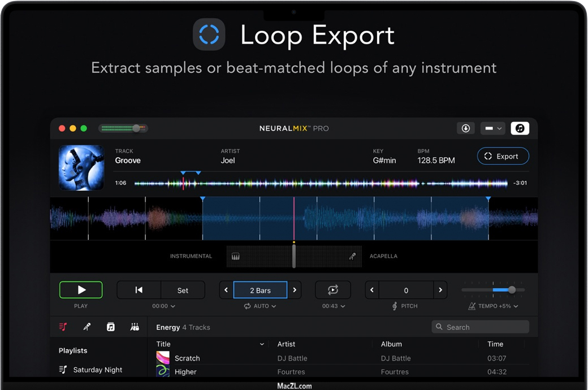The width and height of the screenshot is (588, 390).
Task: Select the playlists icon in library sidebar
Action: pyautogui.click(x=63, y=327)
